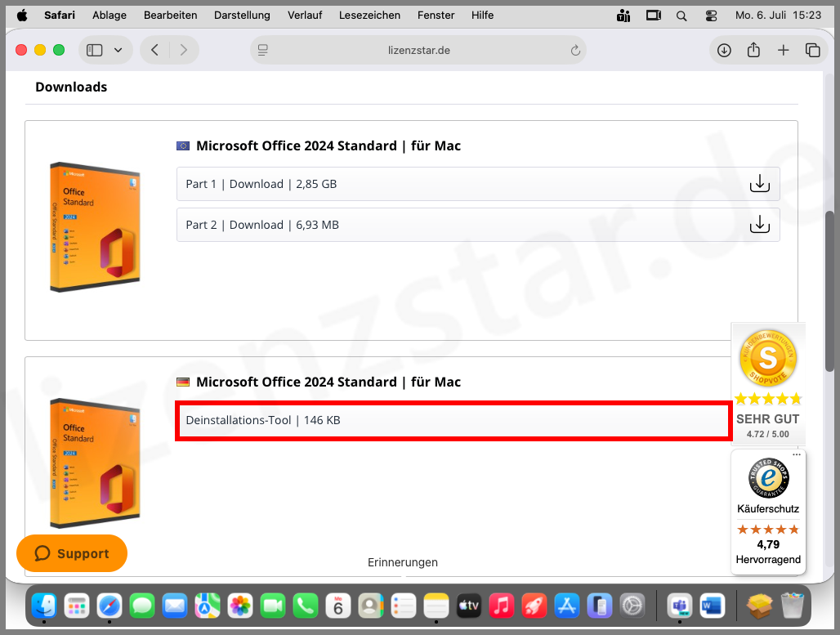
Task: Open iPhone Mirroring from the Dock
Action: [x=600, y=606]
